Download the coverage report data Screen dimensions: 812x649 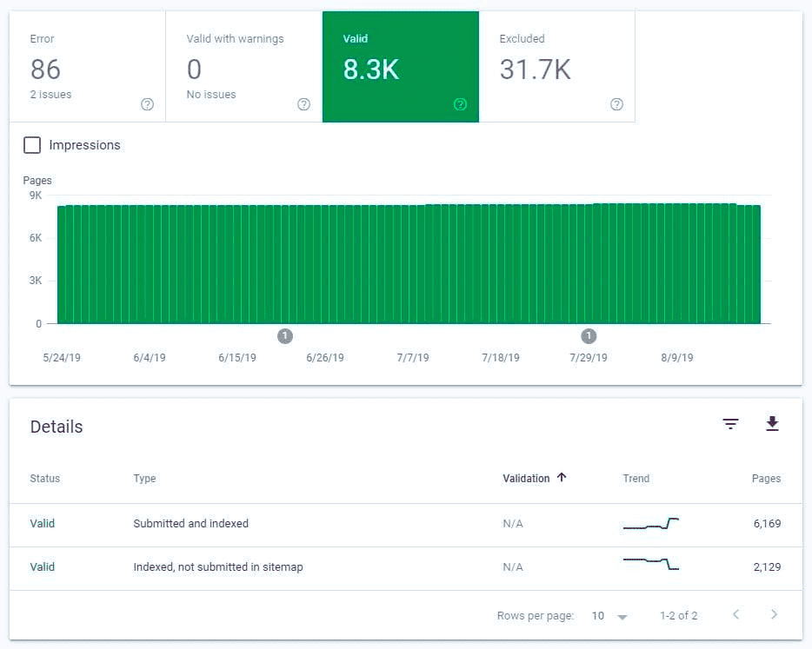click(772, 424)
